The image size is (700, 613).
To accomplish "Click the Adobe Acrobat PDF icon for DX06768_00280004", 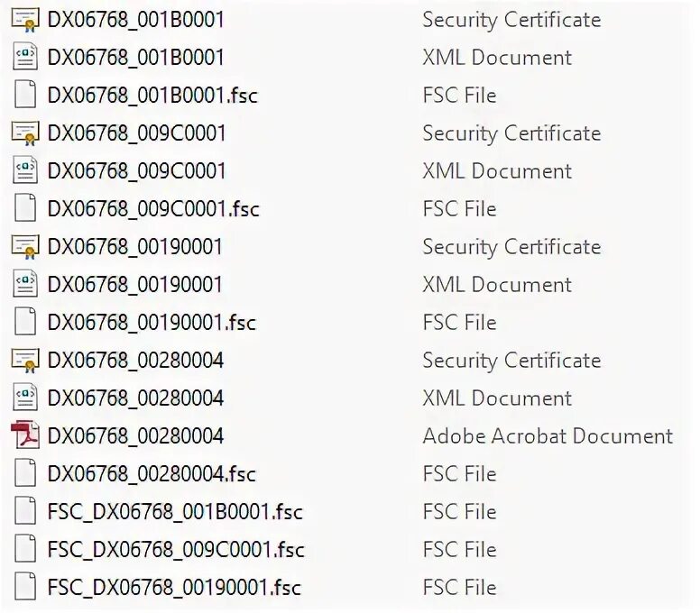I will tap(25, 435).
